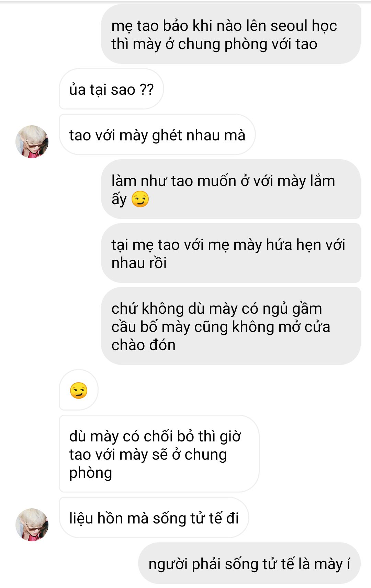Tap 'thì mày ở chung phòng với tao' line
This screenshot has width=371, height=588.
214,45
